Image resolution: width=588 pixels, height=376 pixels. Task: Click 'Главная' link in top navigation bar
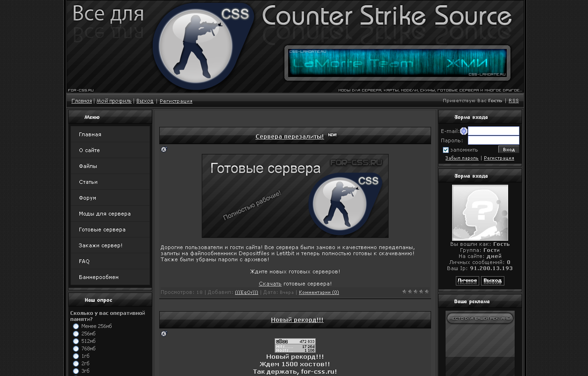(x=82, y=101)
